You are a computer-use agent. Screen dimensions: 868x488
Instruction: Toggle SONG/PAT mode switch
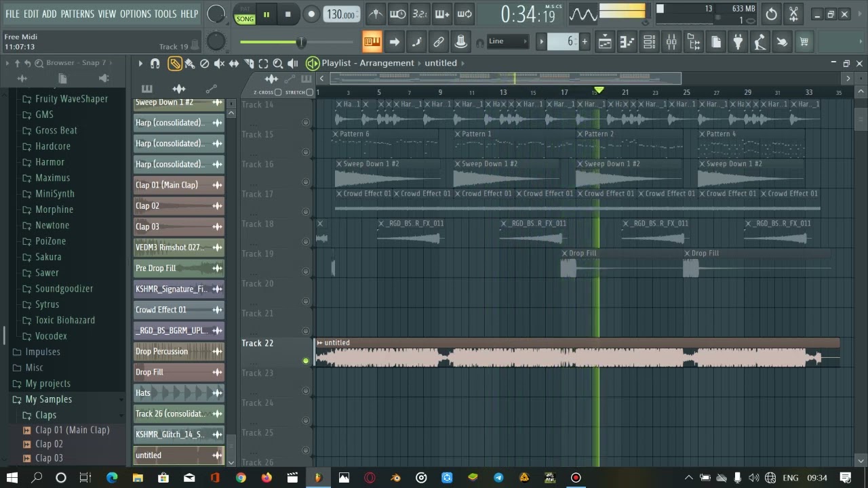pos(245,14)
